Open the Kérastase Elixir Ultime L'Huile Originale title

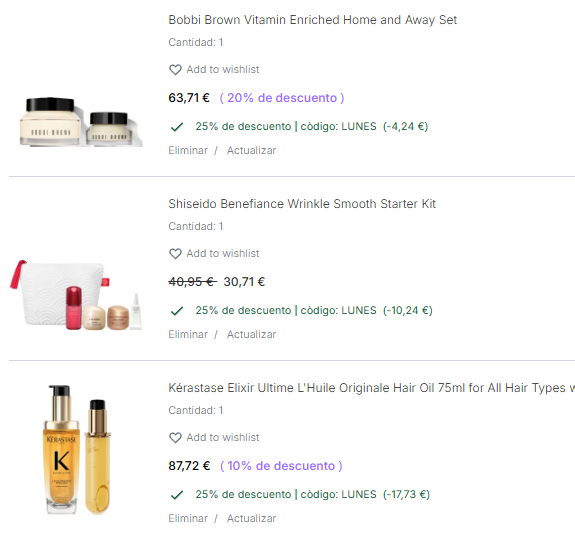371,388
